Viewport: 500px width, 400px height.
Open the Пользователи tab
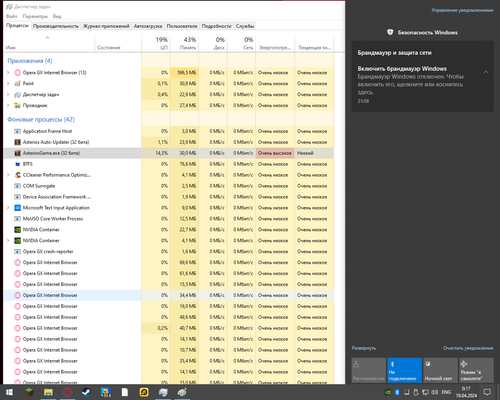point(182,26)
